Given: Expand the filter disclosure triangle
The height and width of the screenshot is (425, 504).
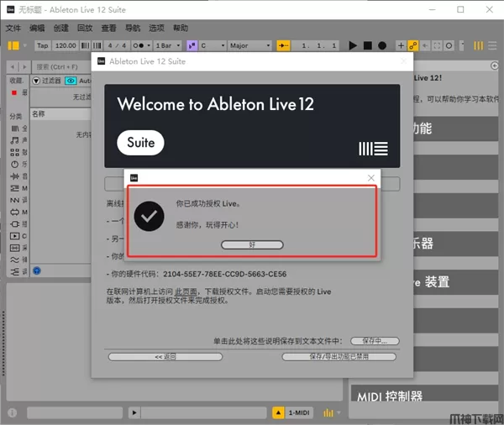Looking at the screenshot, I should (x=36, y=81).
